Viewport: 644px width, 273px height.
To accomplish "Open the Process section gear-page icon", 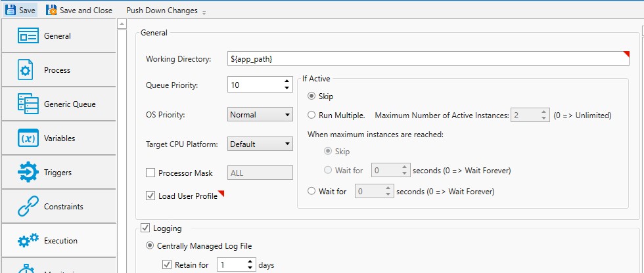I will coord(26,70).
